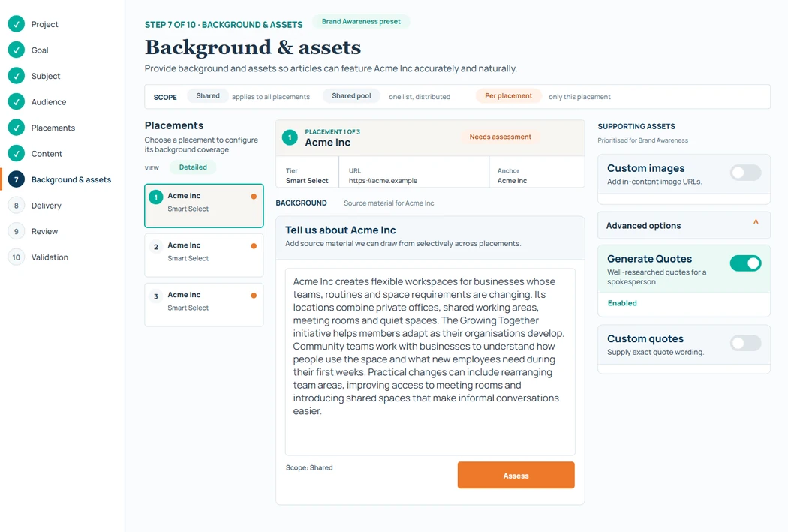
Task: Click orange status dot on placement card 2
Action: point(254,245)
